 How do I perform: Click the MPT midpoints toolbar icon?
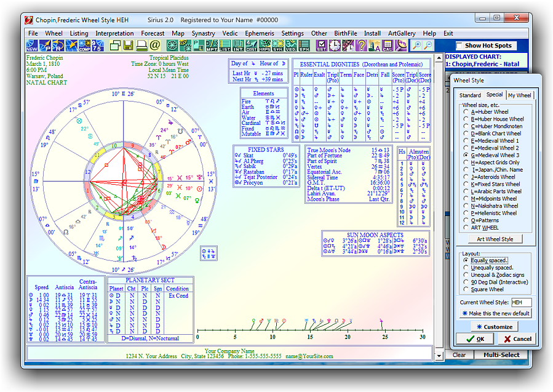[x=212, y=46]
